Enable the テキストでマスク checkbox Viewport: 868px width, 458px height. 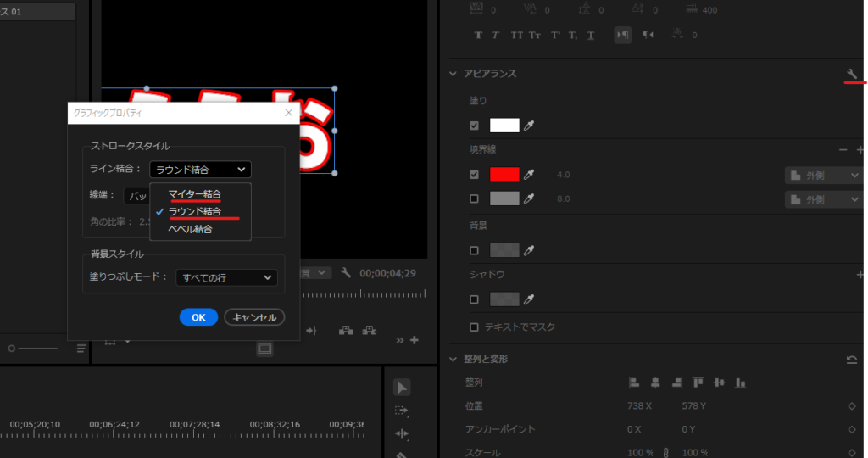[474, 327]
